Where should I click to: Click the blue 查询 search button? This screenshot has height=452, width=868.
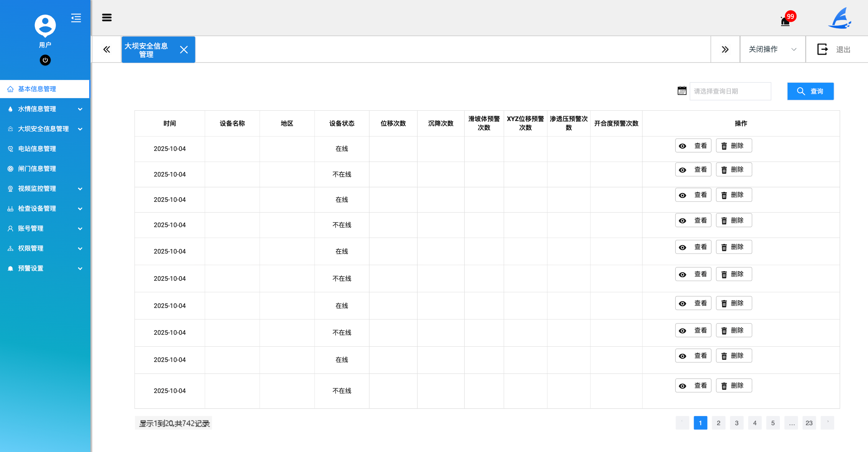coord(810,91)
